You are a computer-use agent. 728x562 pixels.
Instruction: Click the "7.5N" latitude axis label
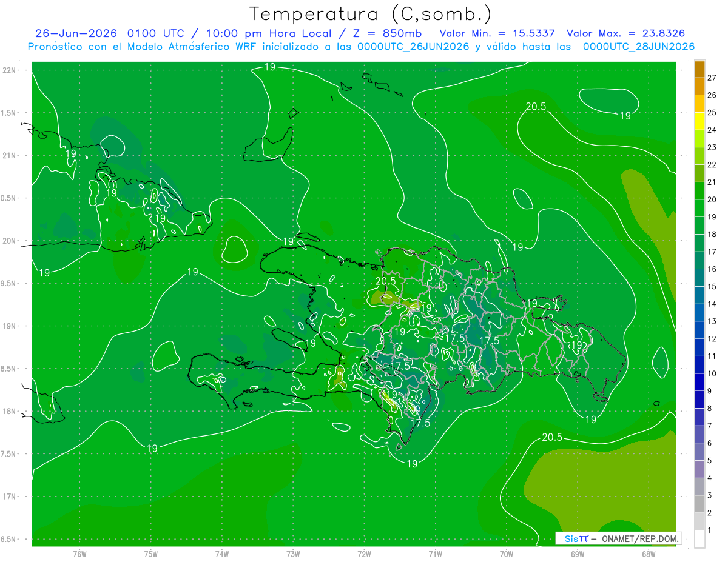click(x=9, y=454)
